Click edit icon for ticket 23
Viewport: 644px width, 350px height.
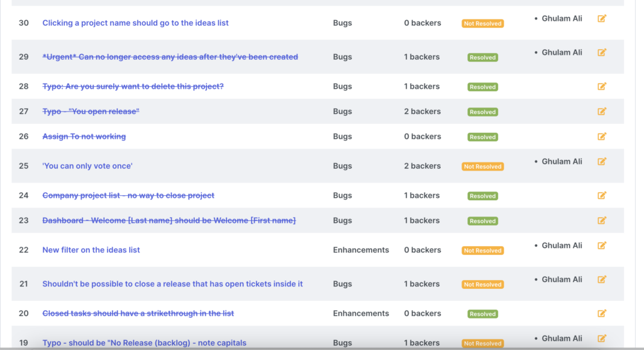point(602,220)
